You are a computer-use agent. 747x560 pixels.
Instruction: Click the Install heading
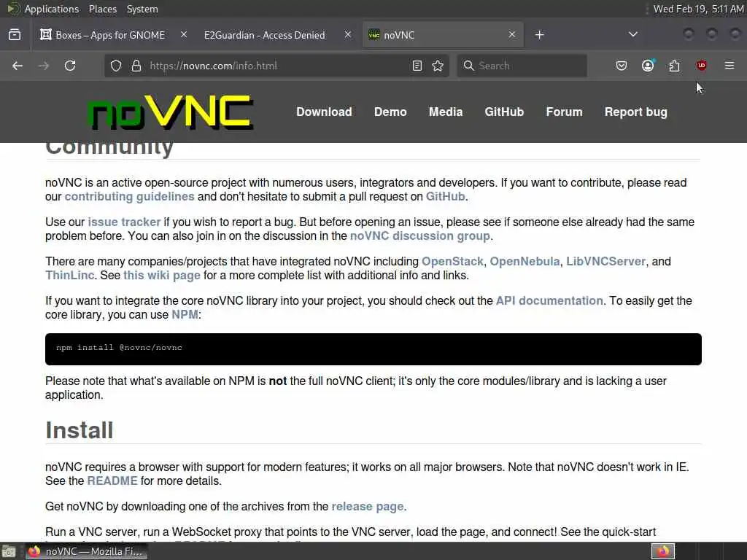(x=80, y=430)
